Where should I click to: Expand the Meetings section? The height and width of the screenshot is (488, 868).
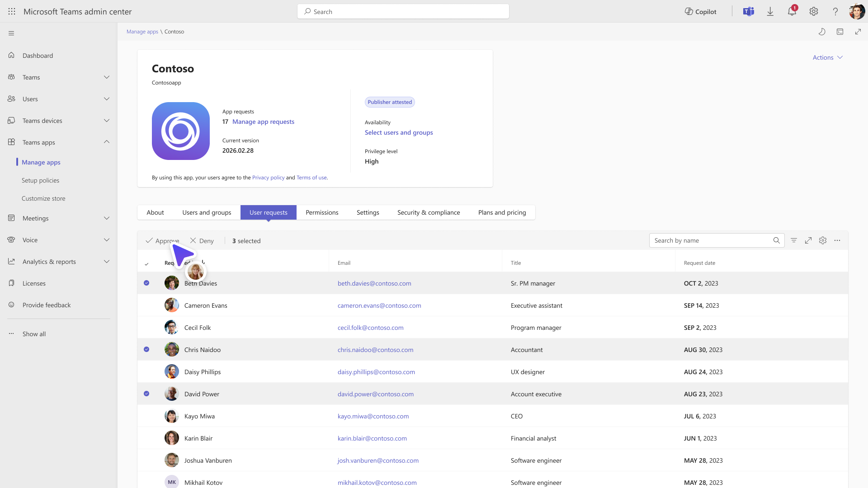[107, 218]
